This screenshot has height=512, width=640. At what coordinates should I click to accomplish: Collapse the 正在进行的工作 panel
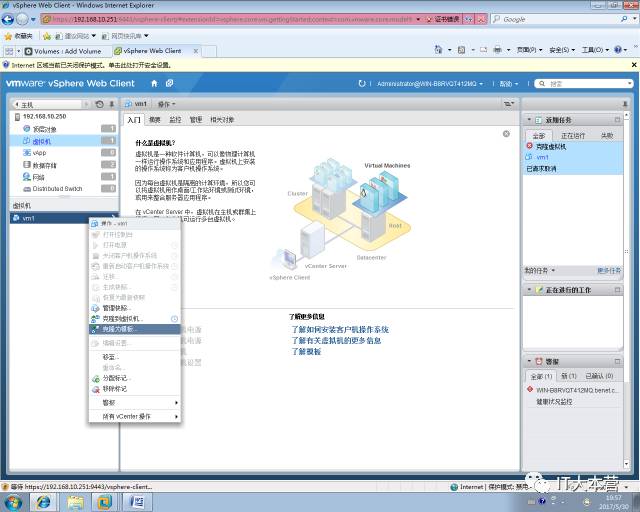pos(529,289)
